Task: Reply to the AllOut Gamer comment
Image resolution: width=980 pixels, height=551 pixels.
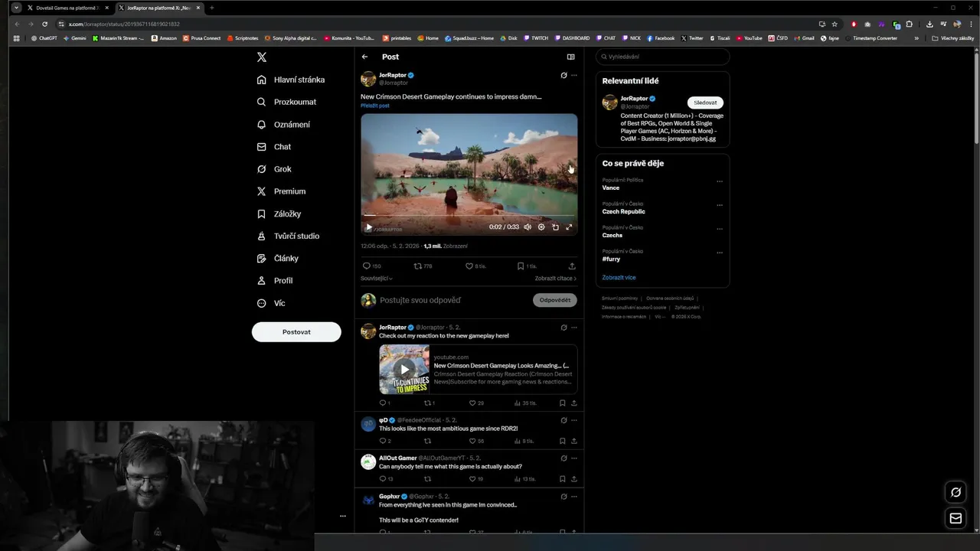Action: point(383,479)
